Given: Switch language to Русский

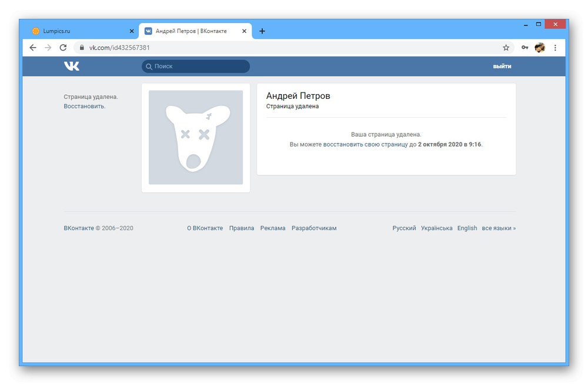Looking at the screenshot, I should tap(404, 228).
